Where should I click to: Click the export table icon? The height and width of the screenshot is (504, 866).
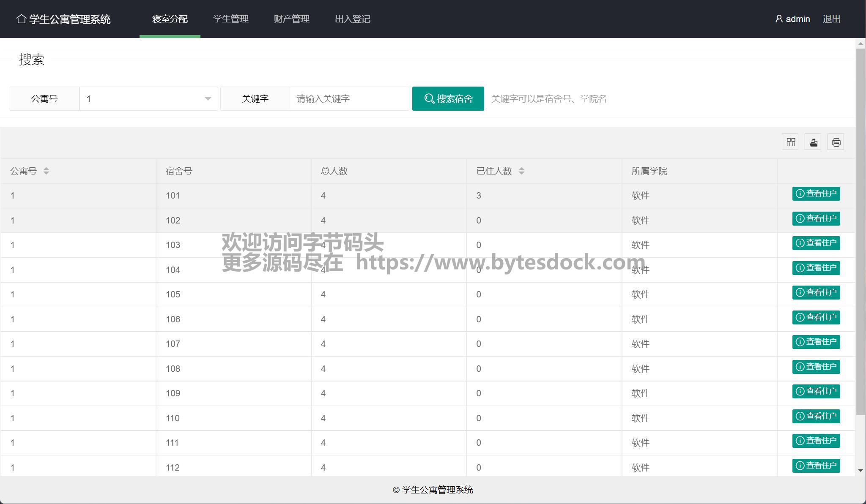813,142
